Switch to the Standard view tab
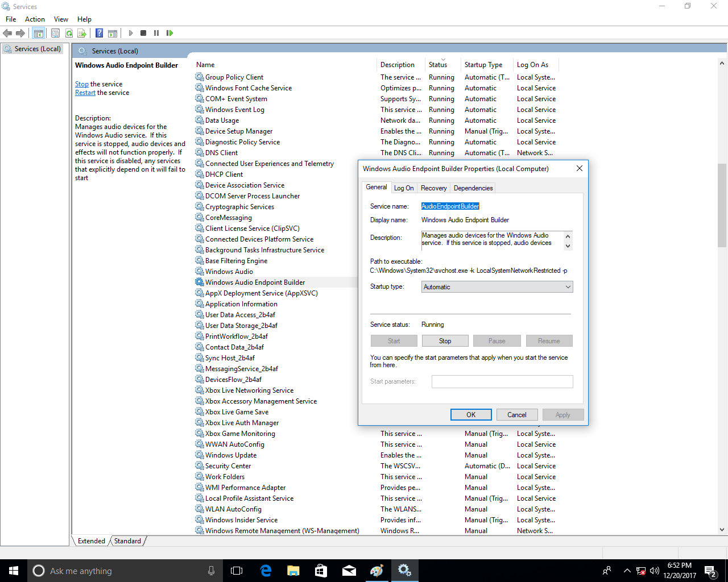Screen dimensions: 728x582 127,541
